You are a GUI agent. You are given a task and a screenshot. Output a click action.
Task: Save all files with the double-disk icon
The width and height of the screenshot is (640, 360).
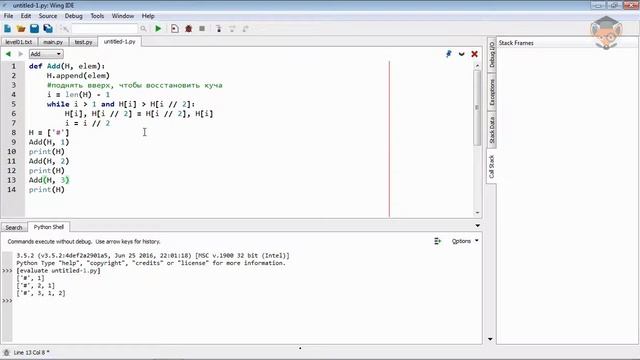pos(48,29)
